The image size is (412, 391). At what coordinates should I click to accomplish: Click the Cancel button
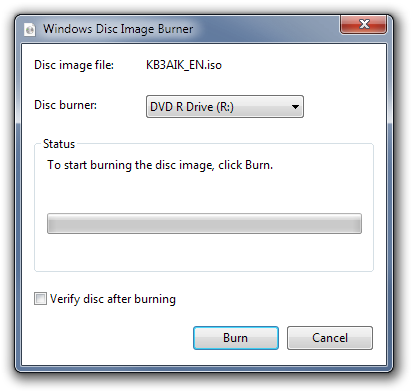click(x=330, y=338)
